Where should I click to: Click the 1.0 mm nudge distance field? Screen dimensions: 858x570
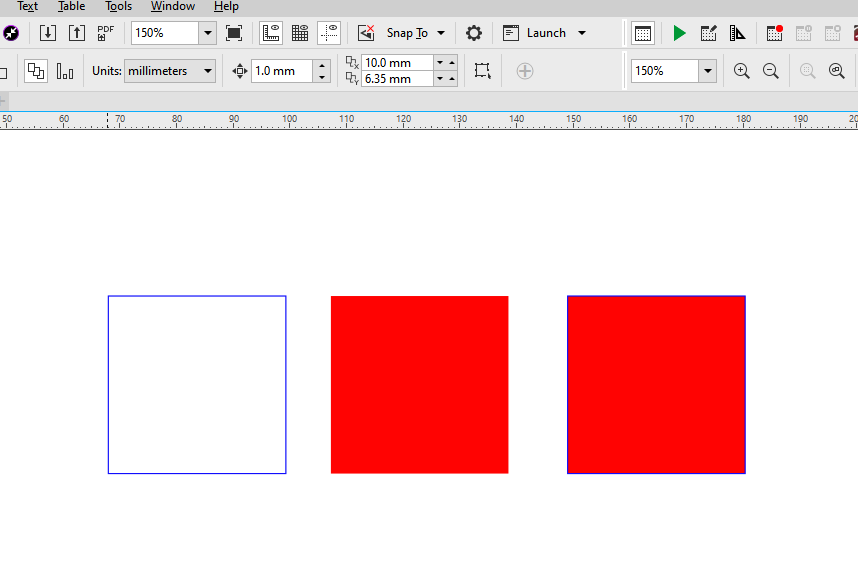pyautogui.click(x=282, y=71)
